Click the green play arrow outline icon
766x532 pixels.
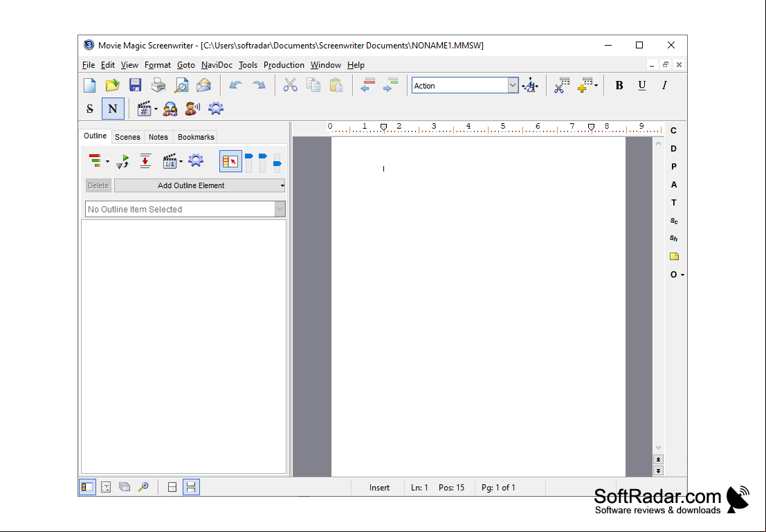(122, 161)
